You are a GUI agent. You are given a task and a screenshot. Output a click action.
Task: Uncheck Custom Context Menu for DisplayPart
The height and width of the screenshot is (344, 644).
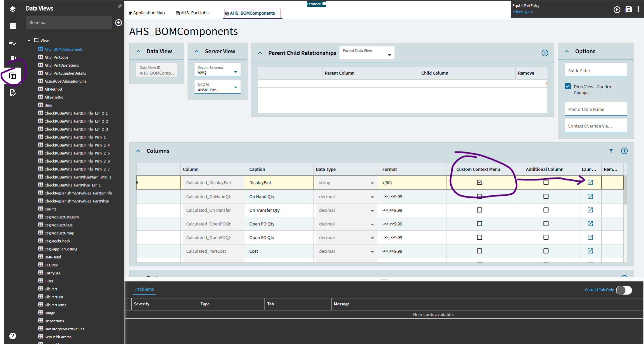(479, 182)
